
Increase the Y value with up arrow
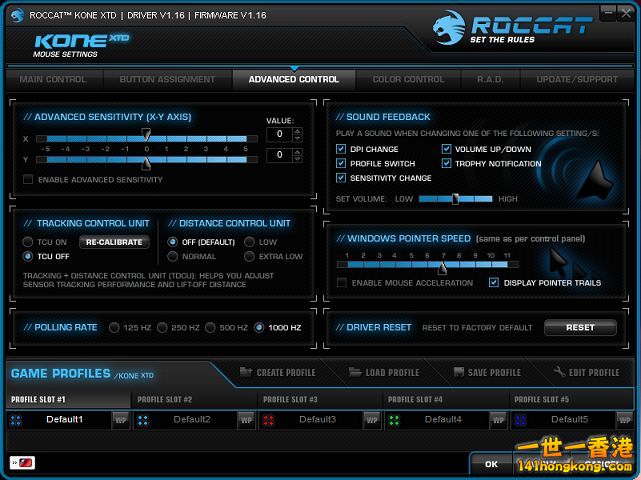pos(298,152)
